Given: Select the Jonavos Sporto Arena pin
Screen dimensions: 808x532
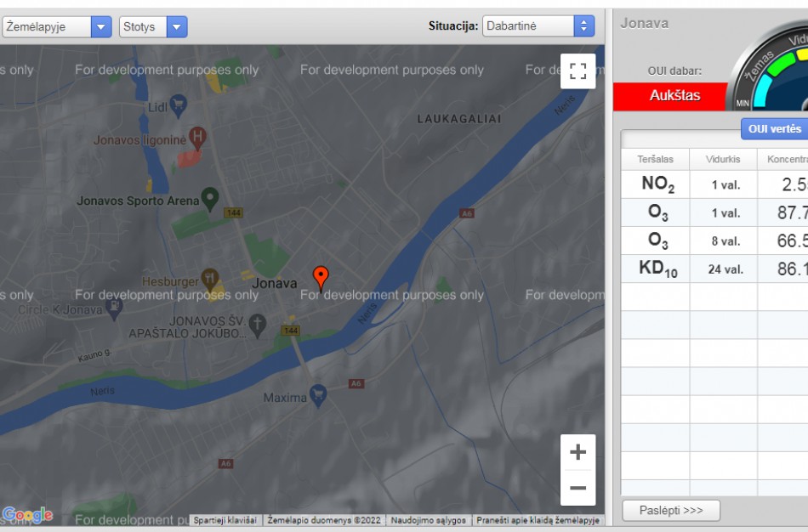Looking at the screenshot, I should (x=209, y=198).
